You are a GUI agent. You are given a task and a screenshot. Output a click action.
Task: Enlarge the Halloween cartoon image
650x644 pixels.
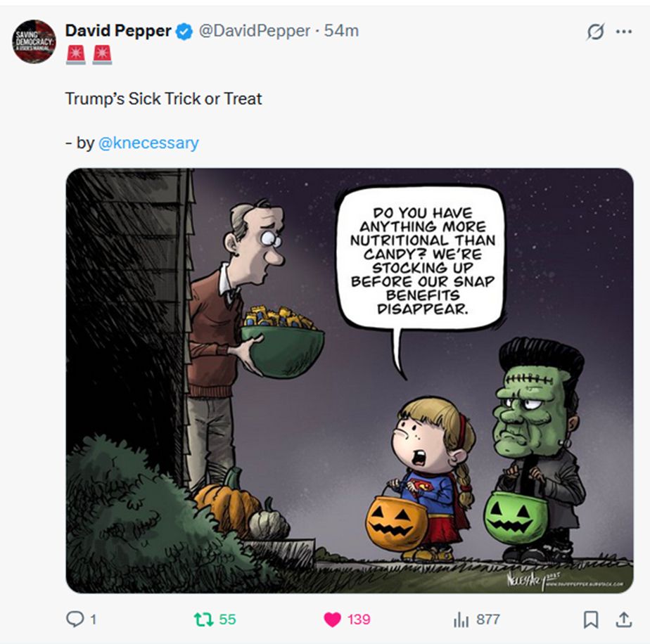coord(350,380)
